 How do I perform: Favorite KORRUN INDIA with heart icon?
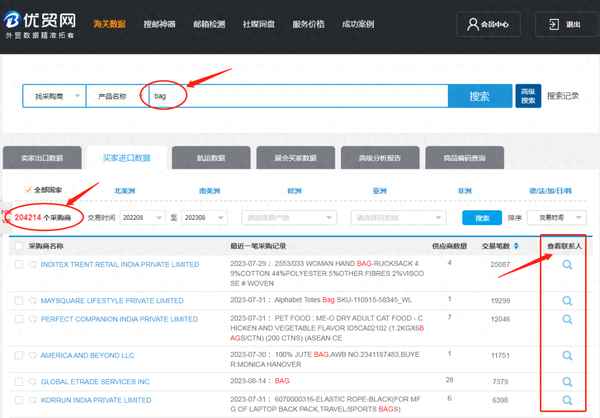[33, 400]
